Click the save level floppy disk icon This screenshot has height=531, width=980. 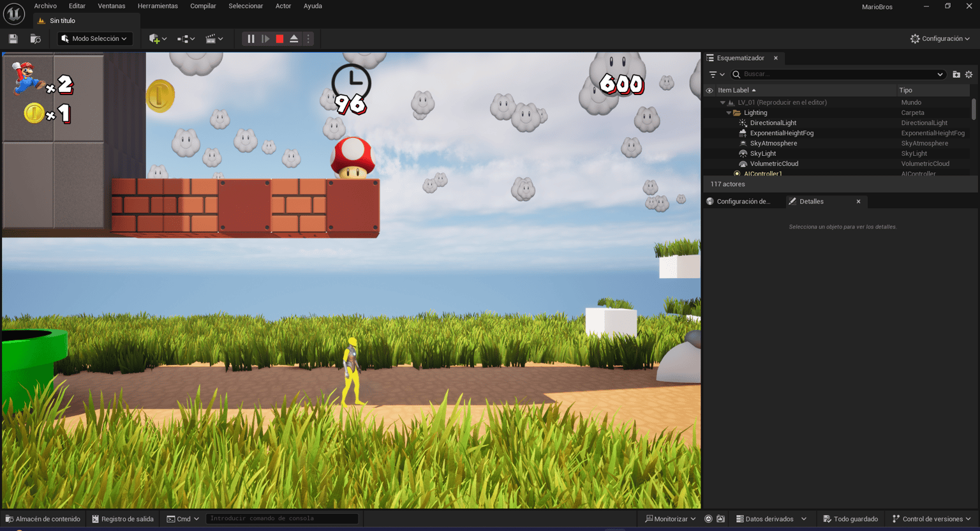tap(13, 39)
